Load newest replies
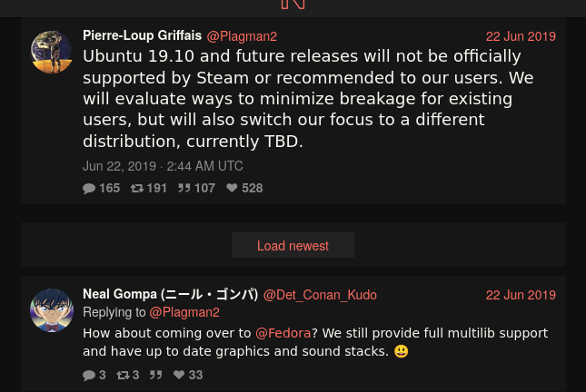Viewport: 586px width, 392px height. [293, 245]
